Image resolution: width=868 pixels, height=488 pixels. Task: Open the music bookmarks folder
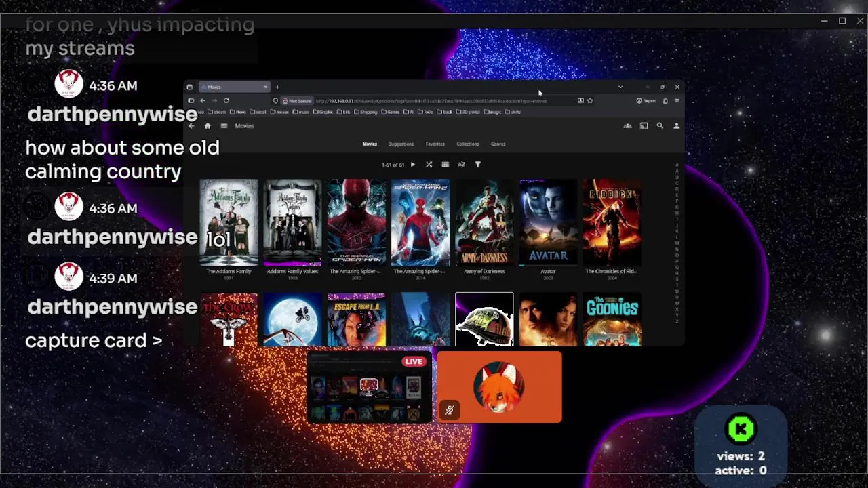301,112
